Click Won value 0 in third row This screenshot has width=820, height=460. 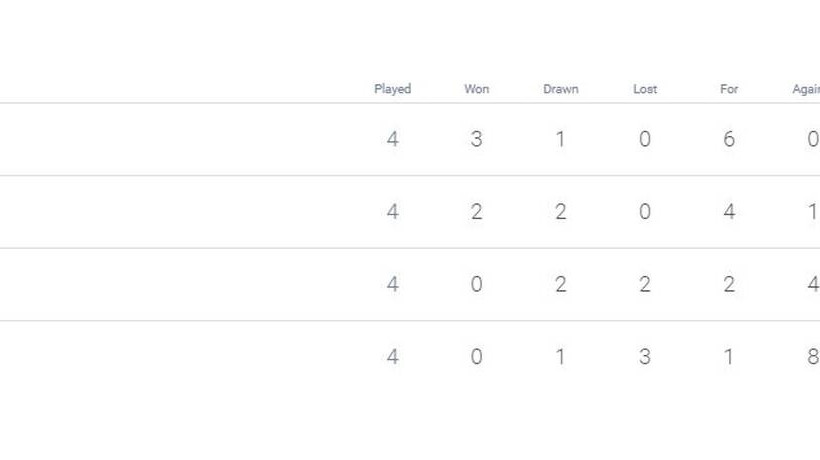tap(476, 284)
